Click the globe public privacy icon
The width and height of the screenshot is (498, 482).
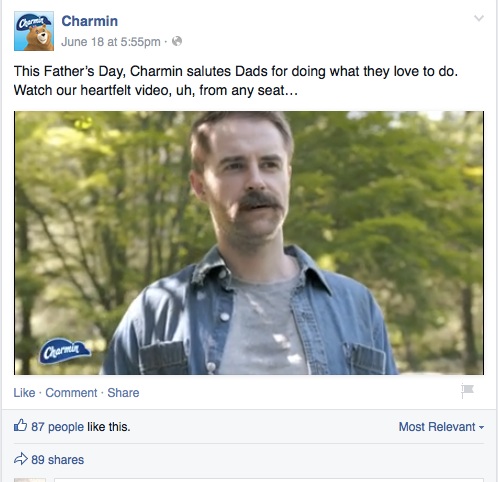[177, 41]
